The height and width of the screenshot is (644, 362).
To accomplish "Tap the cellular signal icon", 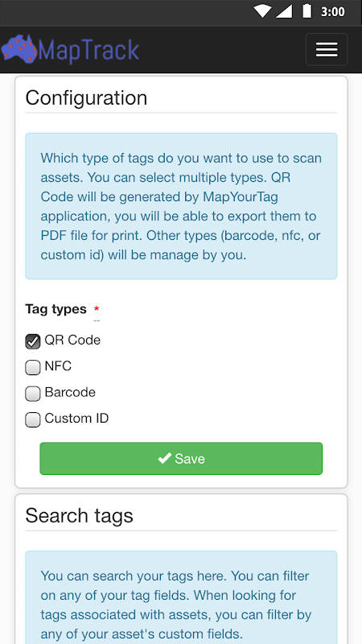I will 284,11.
